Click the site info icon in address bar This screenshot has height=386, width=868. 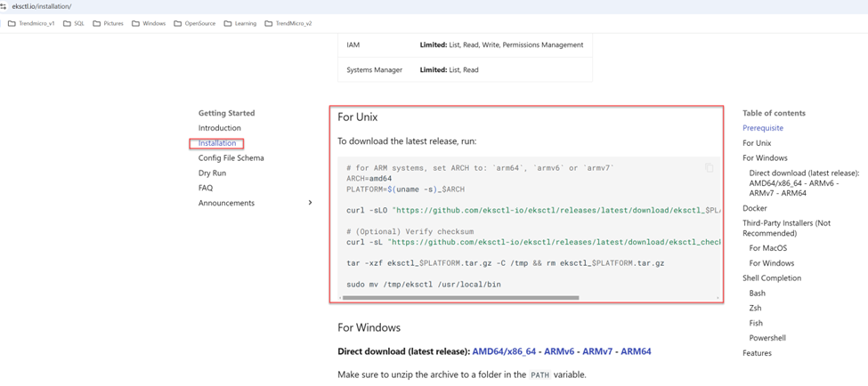(4, 6)
